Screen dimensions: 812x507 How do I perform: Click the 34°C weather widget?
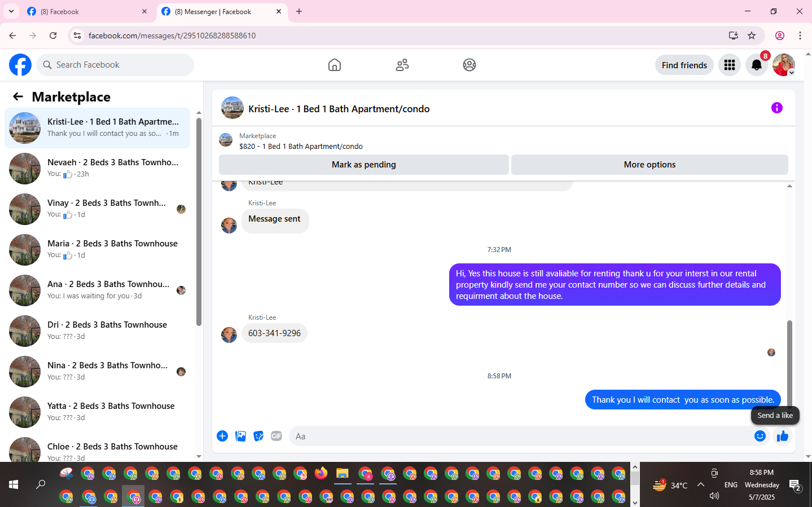(x=670, y=485)
